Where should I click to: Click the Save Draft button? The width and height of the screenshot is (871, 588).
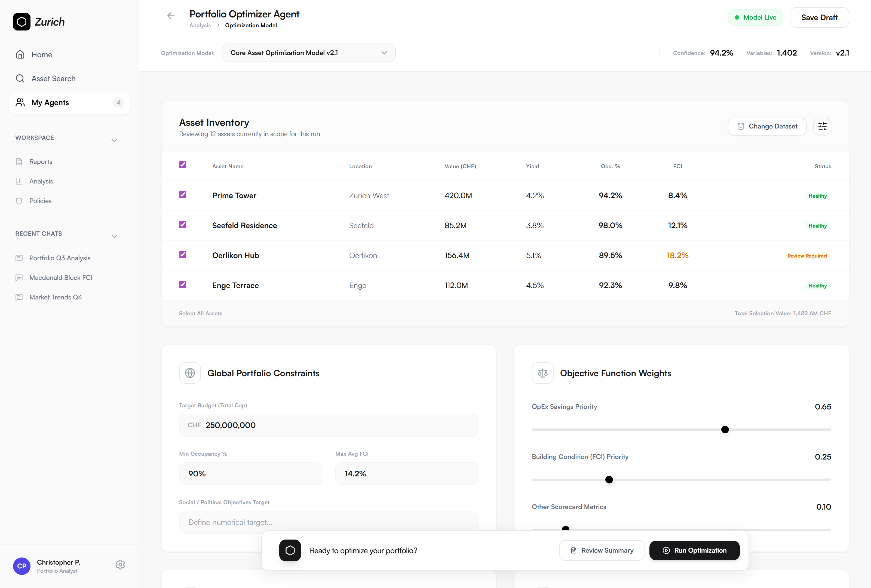tap(819, 18)
